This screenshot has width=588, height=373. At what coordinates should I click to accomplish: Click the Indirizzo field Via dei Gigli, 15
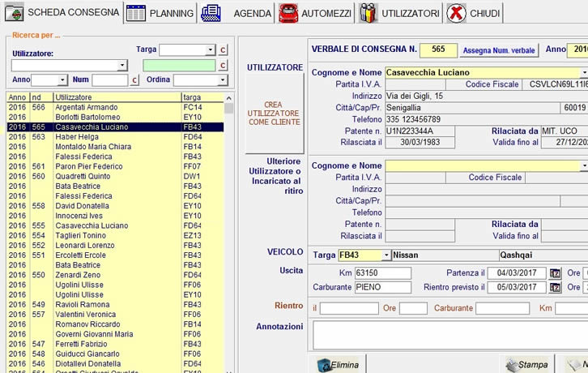[x=487, y=96]
